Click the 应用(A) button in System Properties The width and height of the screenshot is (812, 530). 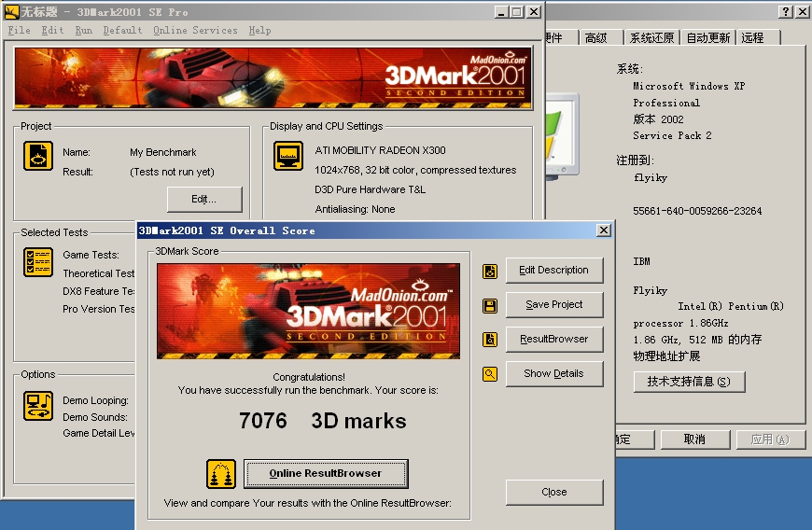[770, 439]
